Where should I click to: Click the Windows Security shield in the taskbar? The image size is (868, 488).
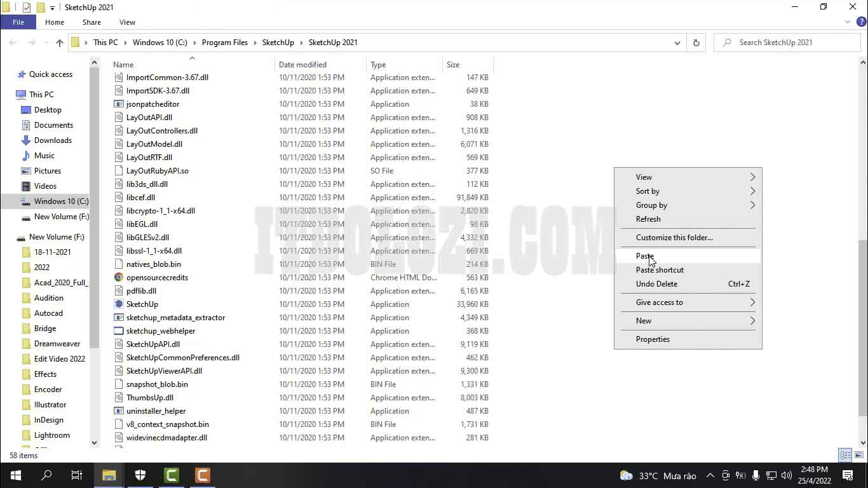point(140,475)
